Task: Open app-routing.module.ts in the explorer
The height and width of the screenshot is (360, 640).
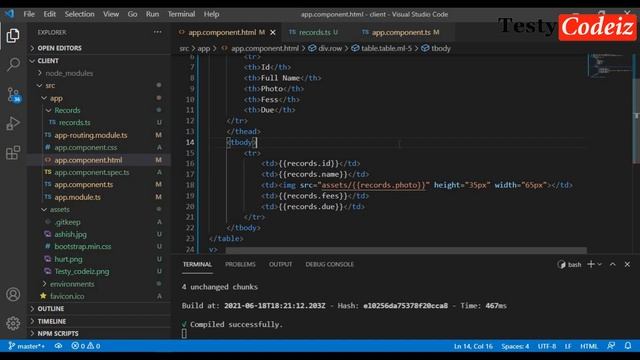Action: point(91,135)
